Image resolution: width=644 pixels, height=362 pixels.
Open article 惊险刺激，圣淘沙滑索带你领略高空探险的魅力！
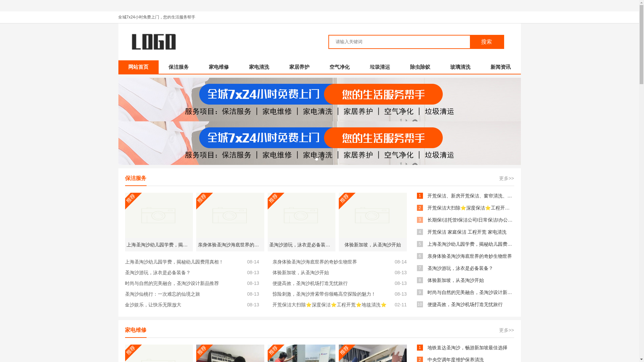(x=324, y=294)
